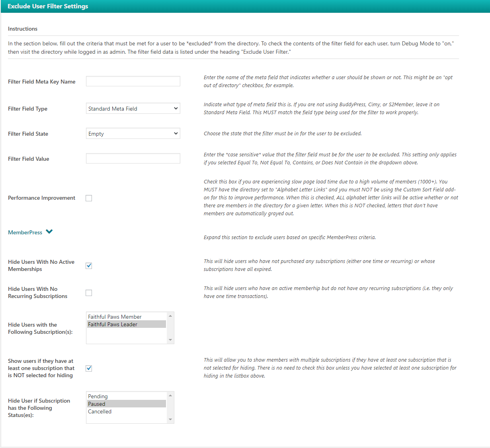The image size is (490, 448).
Task: Collapse the MemberPress section link
Action: pos(25,232)
